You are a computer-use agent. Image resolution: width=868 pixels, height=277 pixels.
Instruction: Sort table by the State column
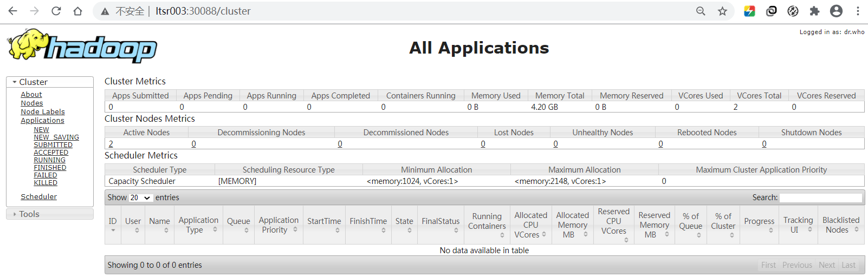coord(404,225)
